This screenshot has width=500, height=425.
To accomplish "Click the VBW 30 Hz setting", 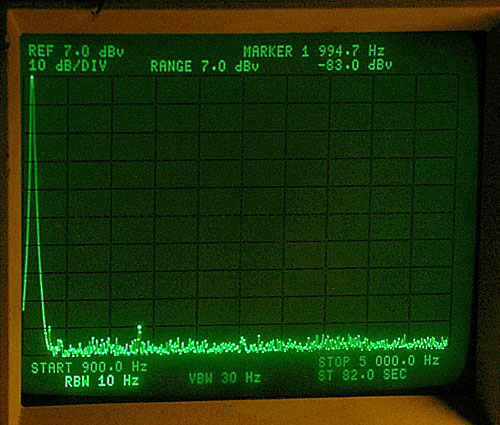I will pyautogui.click(x=225, y=378).
